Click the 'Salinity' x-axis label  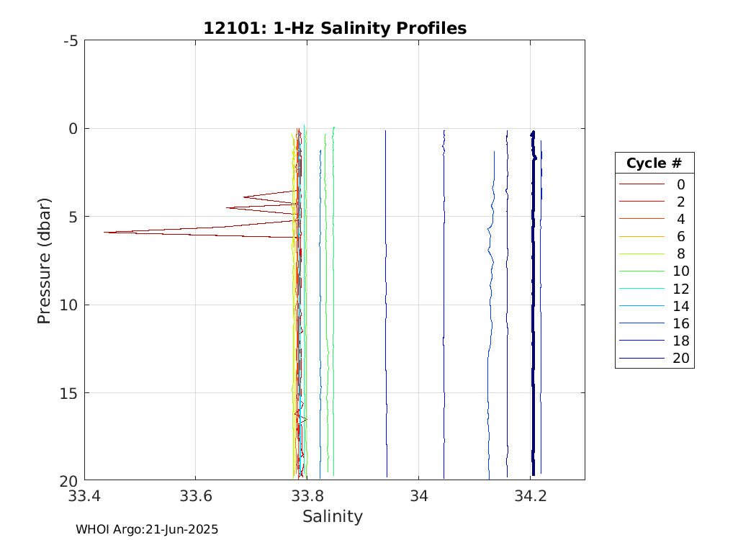[333, 516]
